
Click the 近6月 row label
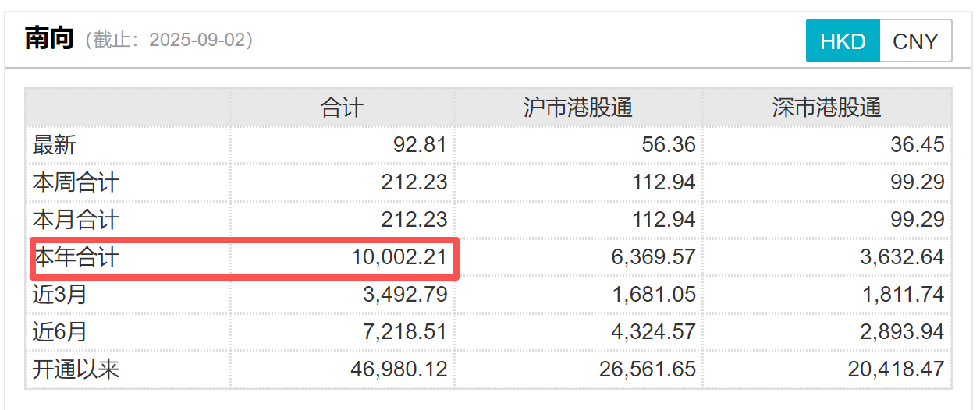[x=60, y=332]
